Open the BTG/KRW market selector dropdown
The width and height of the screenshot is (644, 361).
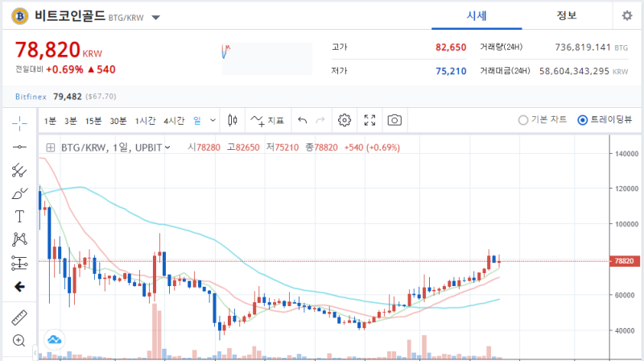155,18
